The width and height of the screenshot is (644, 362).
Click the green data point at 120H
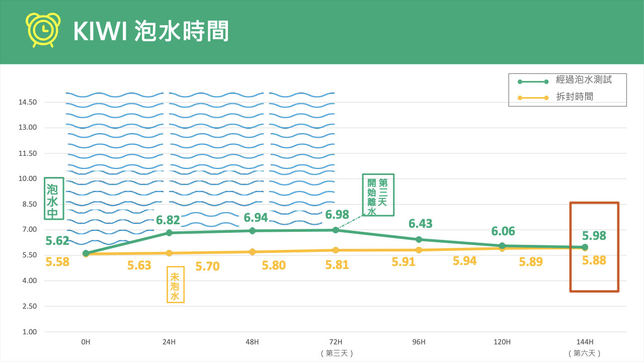pos(502,245)
